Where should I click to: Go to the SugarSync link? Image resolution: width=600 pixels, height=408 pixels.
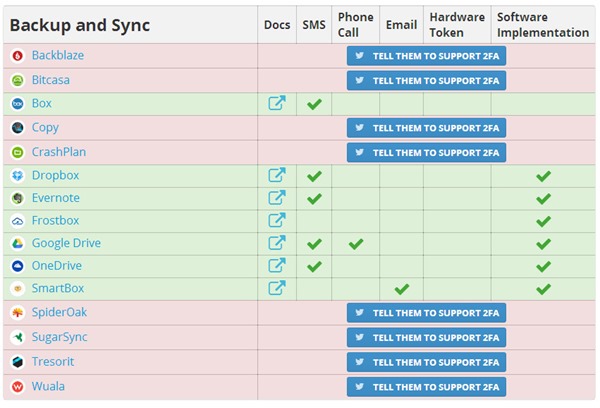point(60,337)
